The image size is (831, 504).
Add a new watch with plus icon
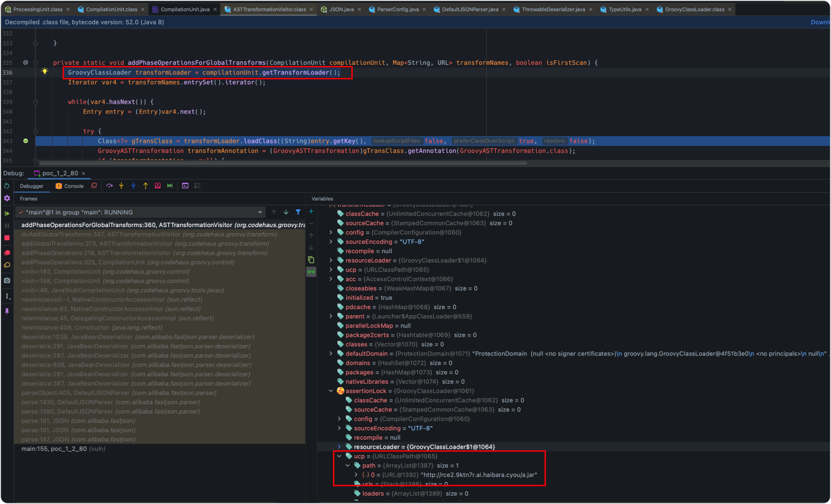(x=311, y=212)
